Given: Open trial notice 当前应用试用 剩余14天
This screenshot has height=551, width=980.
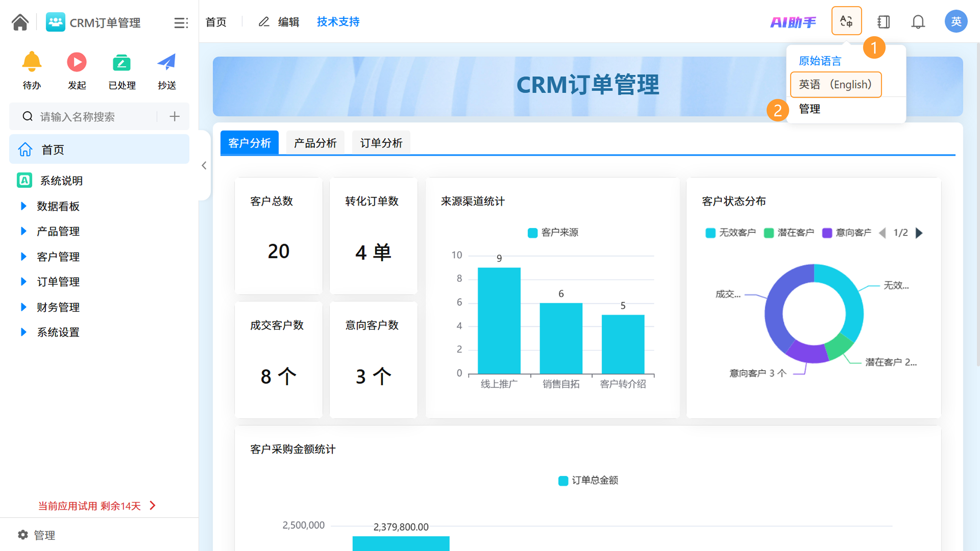Looking at the screenshot, I should tap(97, 506).
